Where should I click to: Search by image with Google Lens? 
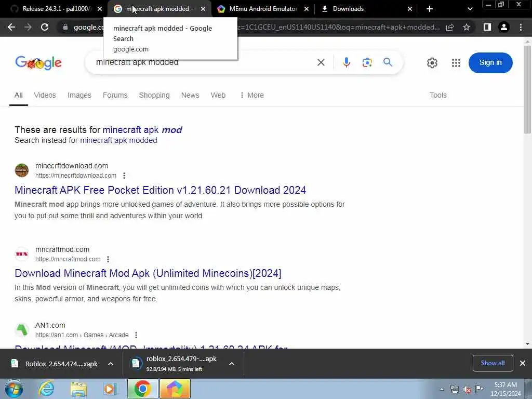coord(367,62)
